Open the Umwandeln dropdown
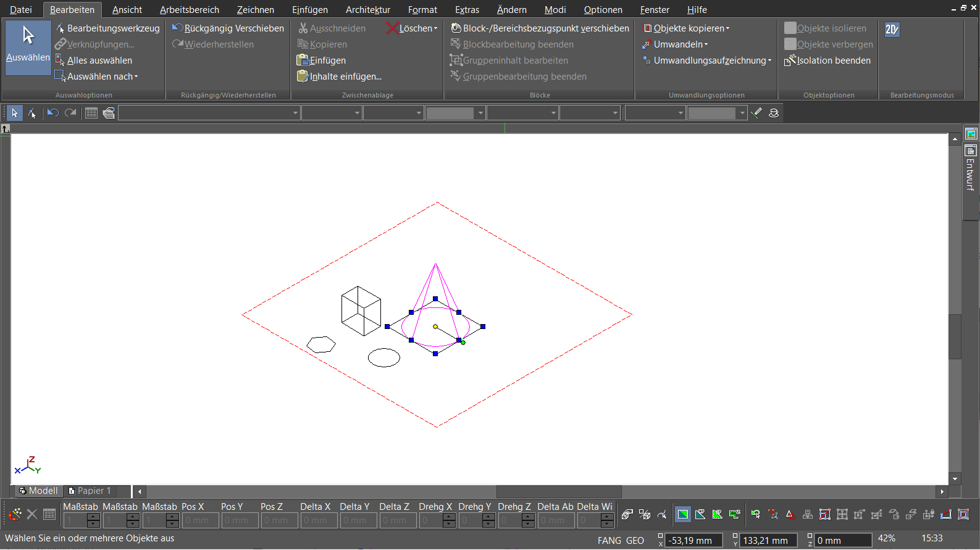 click(x=706, y=44)
